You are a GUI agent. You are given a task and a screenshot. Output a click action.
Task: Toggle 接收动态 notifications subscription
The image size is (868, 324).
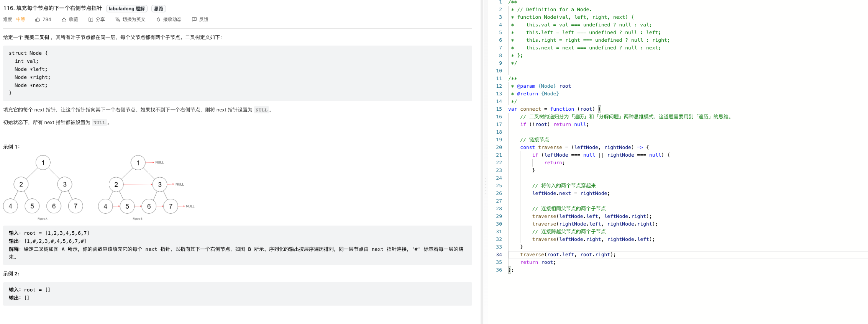172,20
